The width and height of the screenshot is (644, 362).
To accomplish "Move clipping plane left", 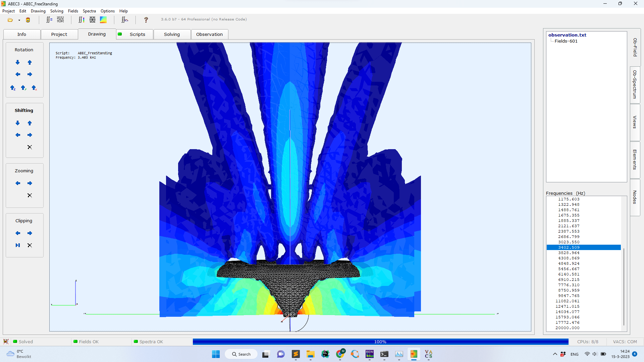I will pyautogui.click(x=18, y=233).
